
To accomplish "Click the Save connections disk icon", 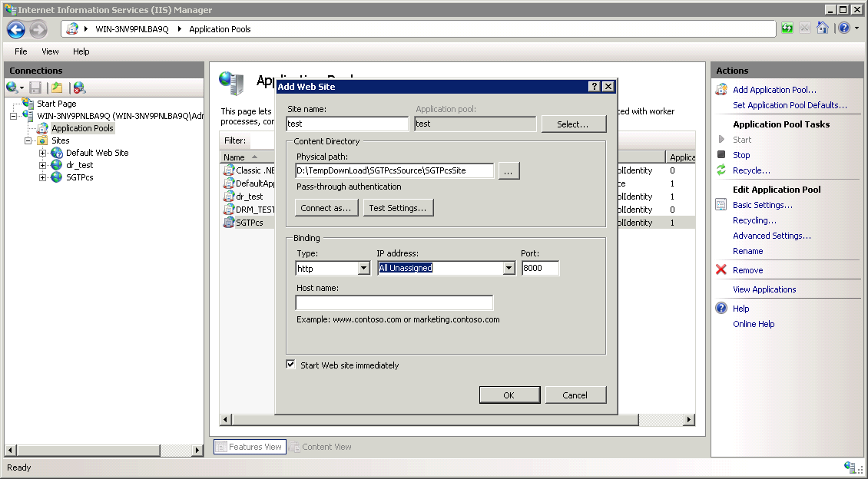I will pyautogui.click(x=35, y=88).
